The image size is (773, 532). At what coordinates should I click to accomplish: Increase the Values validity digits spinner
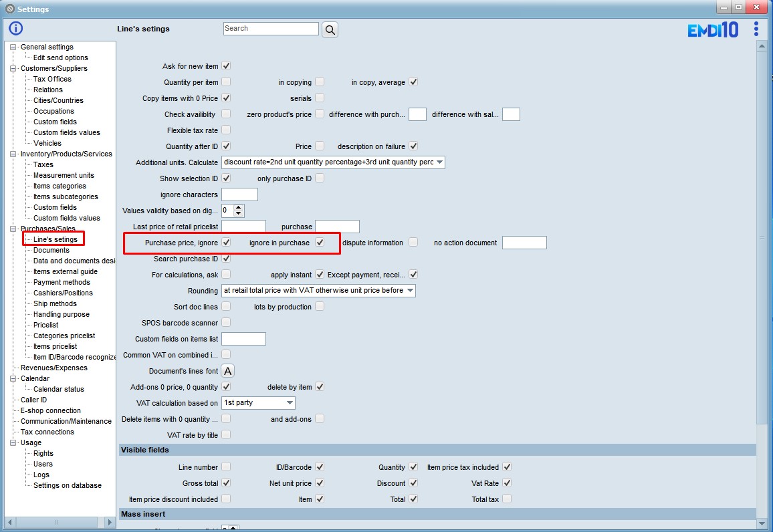239,207
